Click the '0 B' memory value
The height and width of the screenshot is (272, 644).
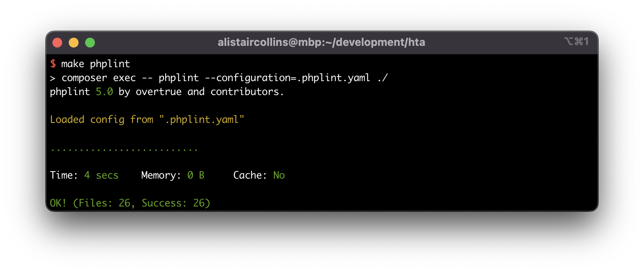point(196,175)
